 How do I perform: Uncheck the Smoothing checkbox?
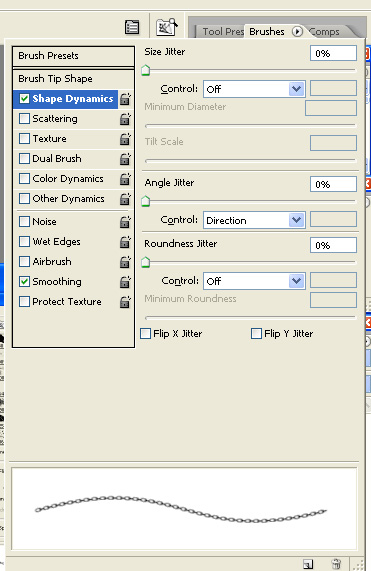(x=24, y=282)
